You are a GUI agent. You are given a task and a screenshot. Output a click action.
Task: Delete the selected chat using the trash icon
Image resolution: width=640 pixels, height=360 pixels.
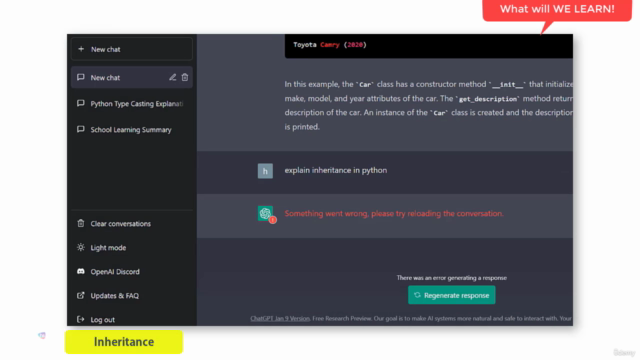tap(185, 77)
